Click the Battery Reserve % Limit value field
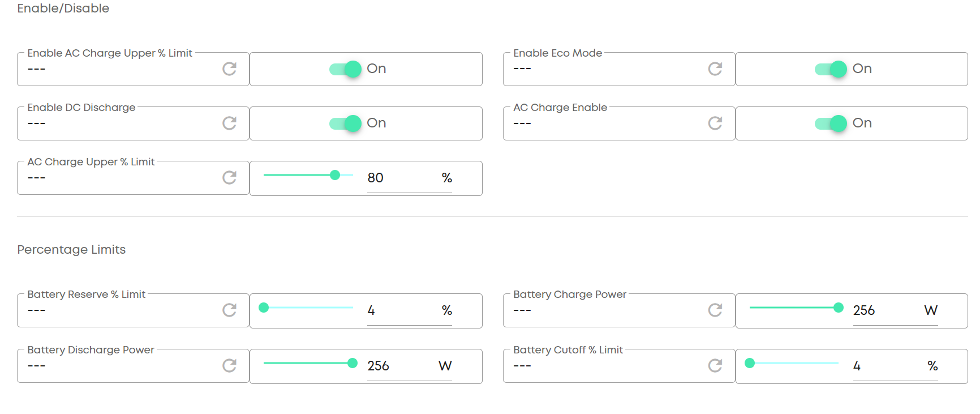Viewport: 980px width, 414px height. [x=402, y=310]
